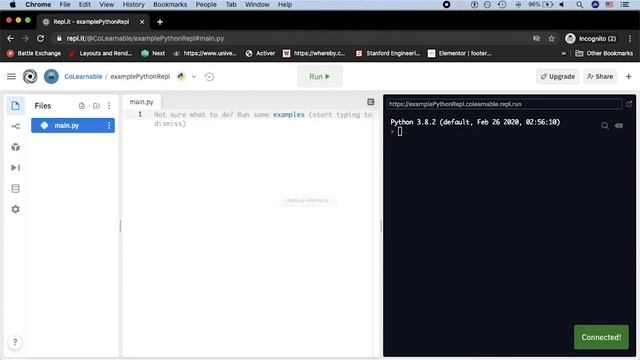Run the program with Run button

(320, 76)
